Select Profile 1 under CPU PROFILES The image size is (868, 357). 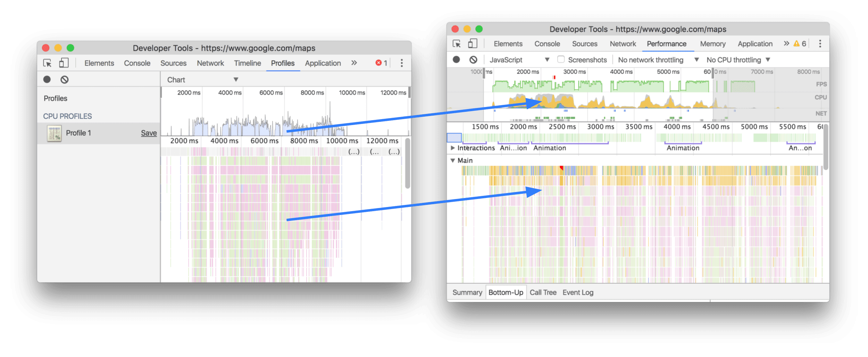click(79, 133)
